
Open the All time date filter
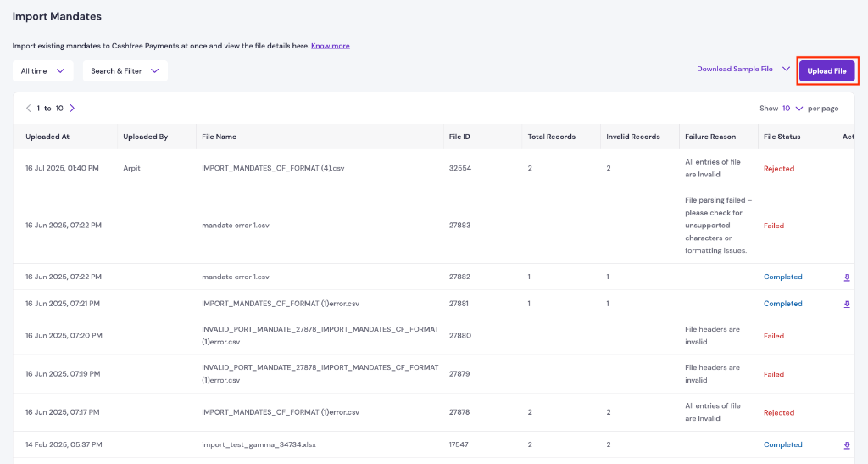(42, 71)
